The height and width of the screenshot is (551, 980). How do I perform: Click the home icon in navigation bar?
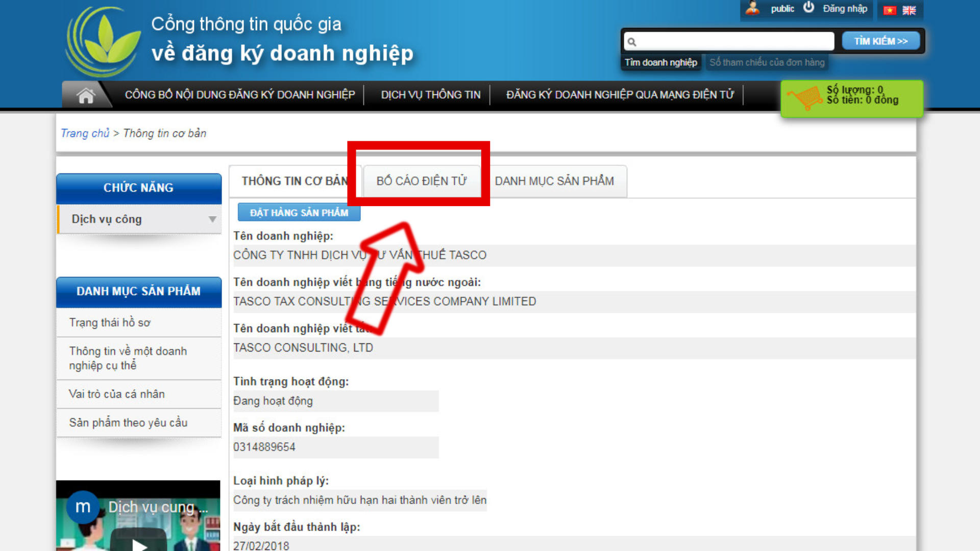click(86, 95)
